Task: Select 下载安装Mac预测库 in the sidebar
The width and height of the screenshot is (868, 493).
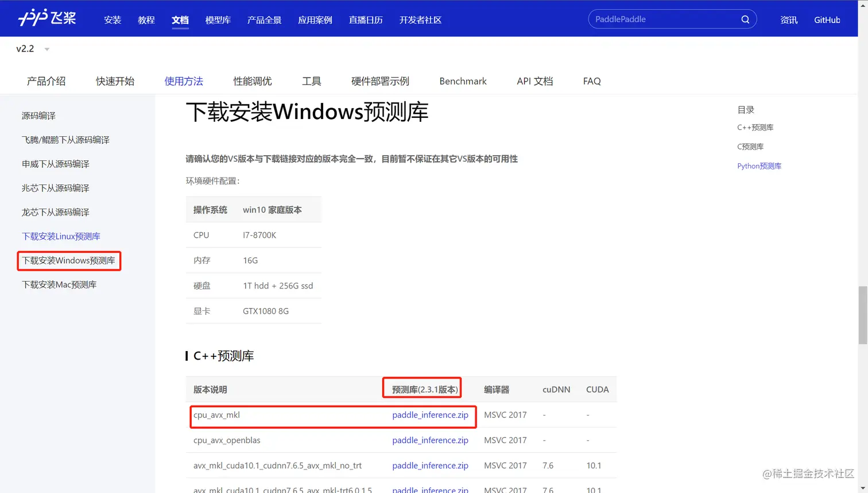Action: click(59, 284)
